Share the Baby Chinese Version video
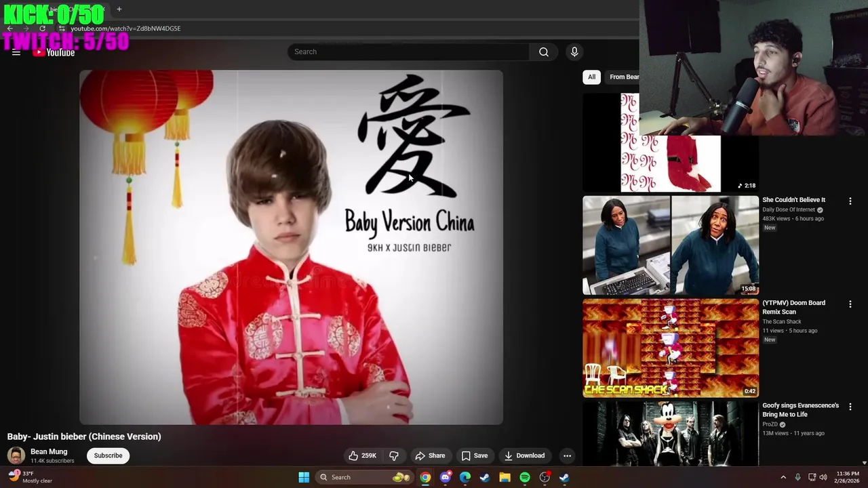The image size is (868, 488). [430, 455]
